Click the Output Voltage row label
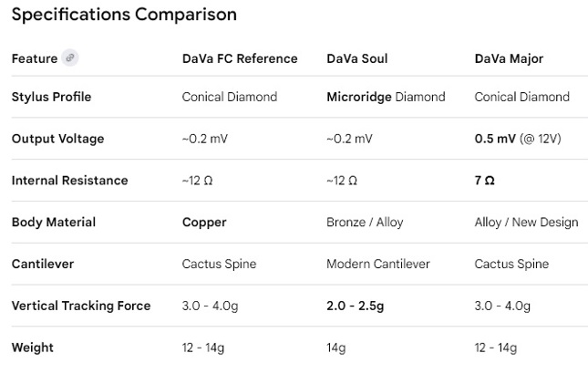The width and height of the screenshot is (588, 374). pos(57,139)
